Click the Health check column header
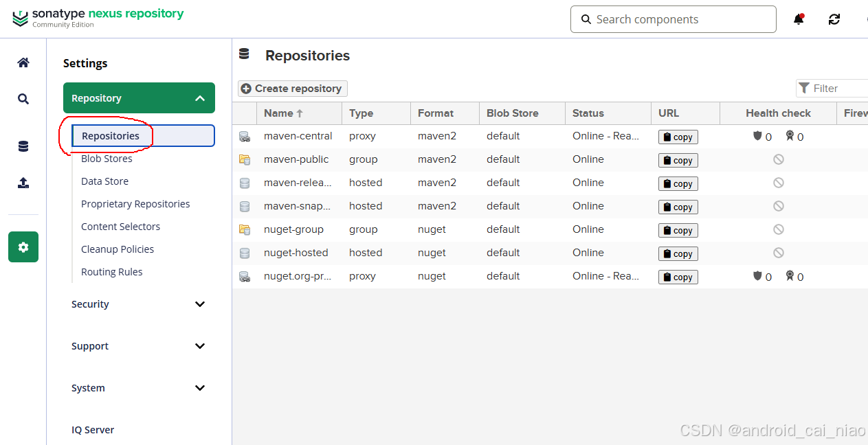This screenshot has width=868, height=445. [778, 113]
